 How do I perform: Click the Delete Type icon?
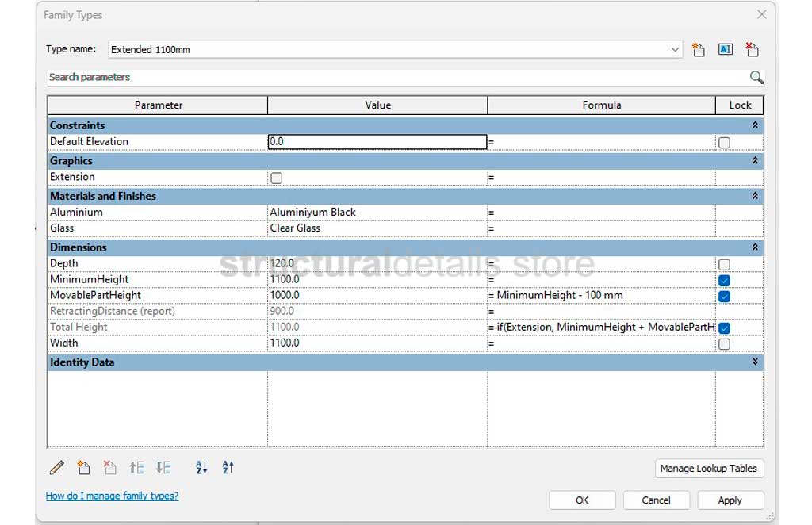pos(752,49)
